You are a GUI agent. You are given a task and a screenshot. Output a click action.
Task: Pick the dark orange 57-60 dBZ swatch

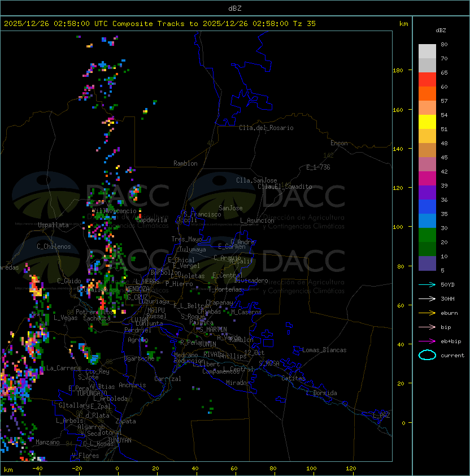pos(427,94)
